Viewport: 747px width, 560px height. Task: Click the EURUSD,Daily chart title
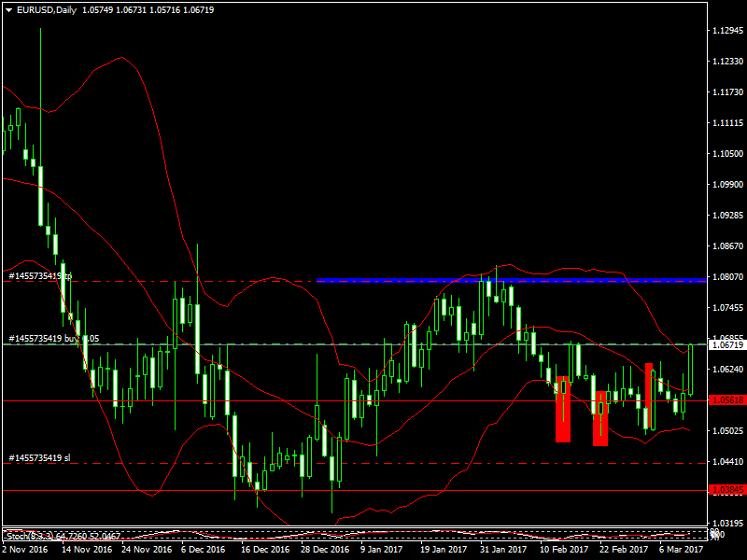click(47, 10)
